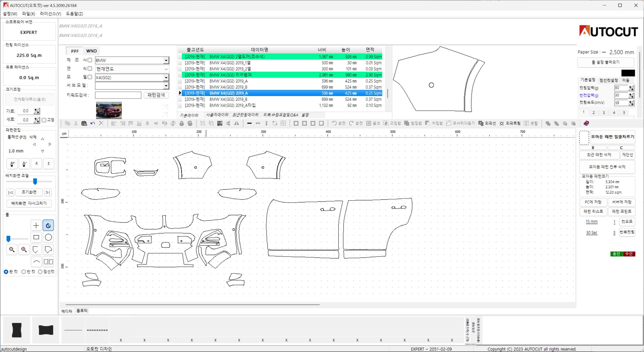644x352 pixels.
Task: Toggle the 제조사 checkbox
Action: [x=90, y=60]
